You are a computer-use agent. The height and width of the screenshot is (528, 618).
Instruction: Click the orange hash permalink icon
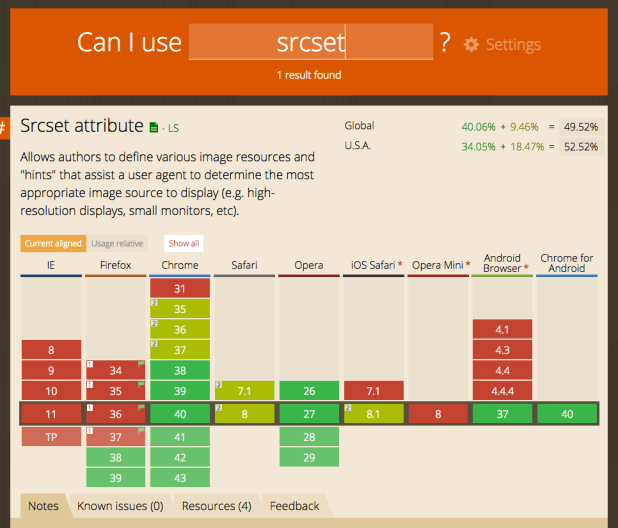tap(4, 128)
